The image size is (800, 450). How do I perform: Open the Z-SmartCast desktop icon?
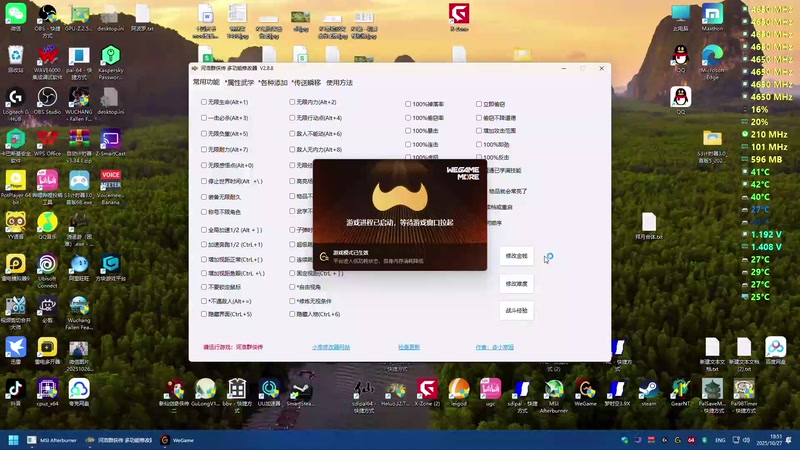pyautogui.click(x=110, y=142)
